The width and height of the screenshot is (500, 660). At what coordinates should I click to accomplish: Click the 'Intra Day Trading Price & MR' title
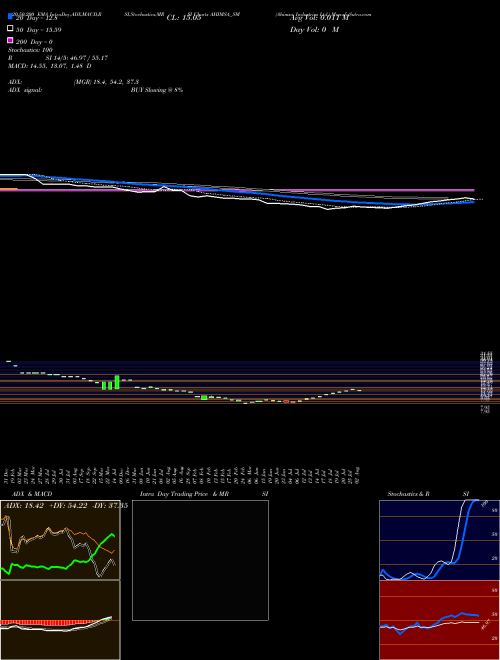pyautogui.click(x=184, y=494)
